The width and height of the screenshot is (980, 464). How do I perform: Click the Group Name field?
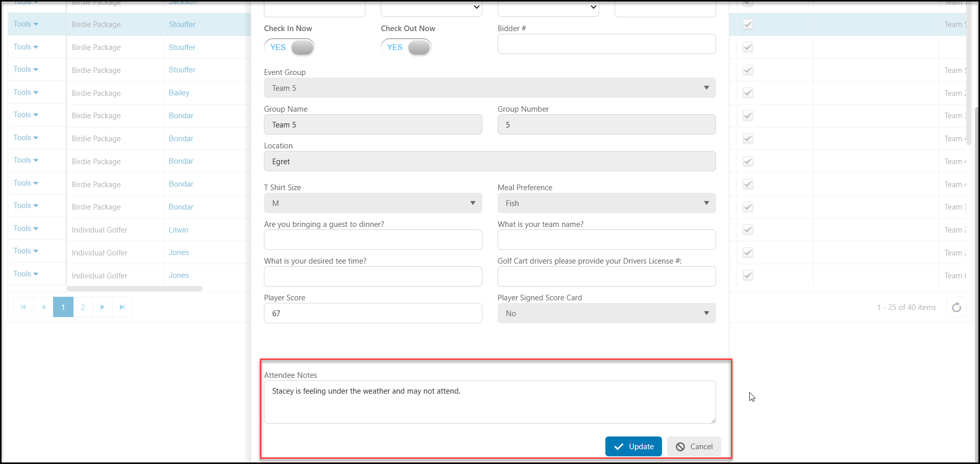click(373, 124)
